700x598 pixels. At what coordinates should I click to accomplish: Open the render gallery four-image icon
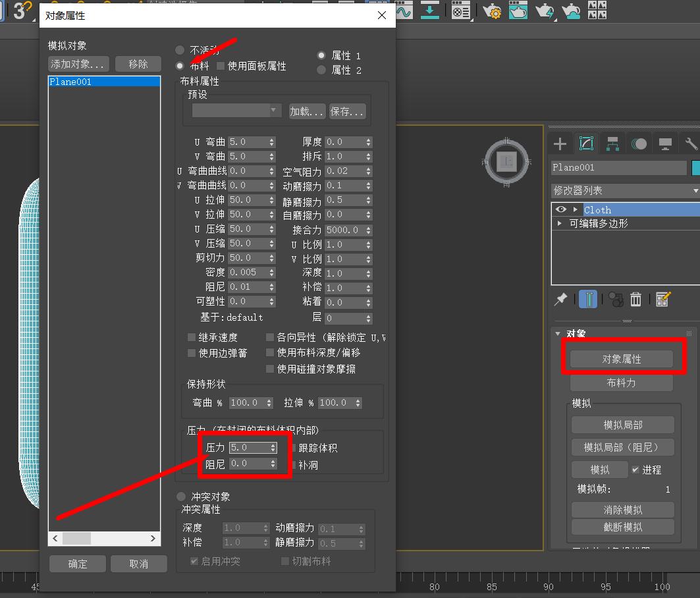click(x=597, y=10)
